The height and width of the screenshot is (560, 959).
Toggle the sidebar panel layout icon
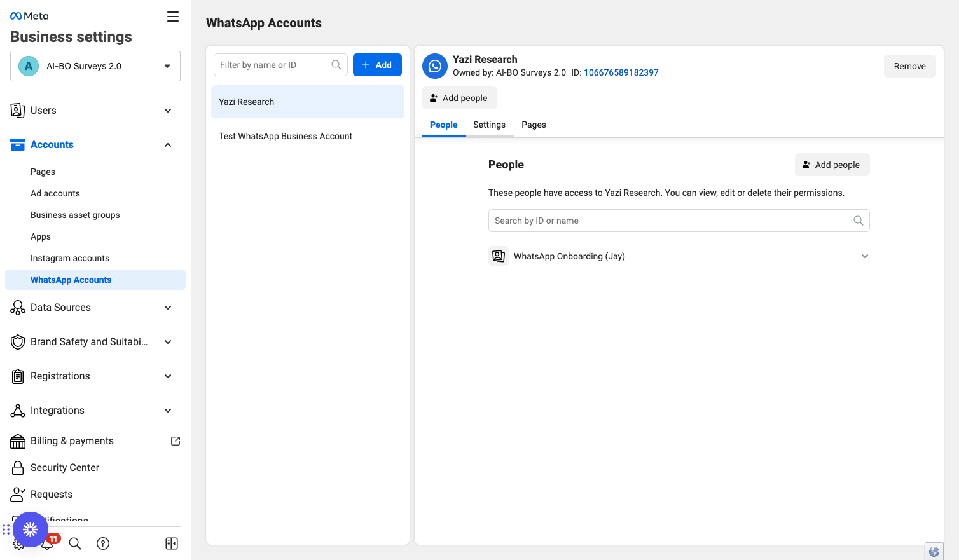click(172, 543)
